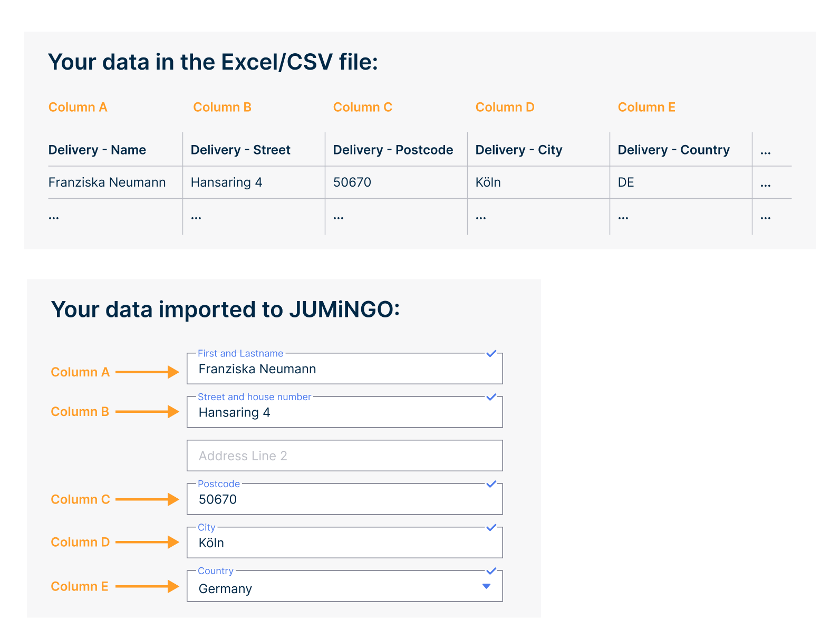Click the Column E label above the table
Image resolution: width=840 pixels, height=639 pixels.
pyautogui.click(x=646, y=107)
